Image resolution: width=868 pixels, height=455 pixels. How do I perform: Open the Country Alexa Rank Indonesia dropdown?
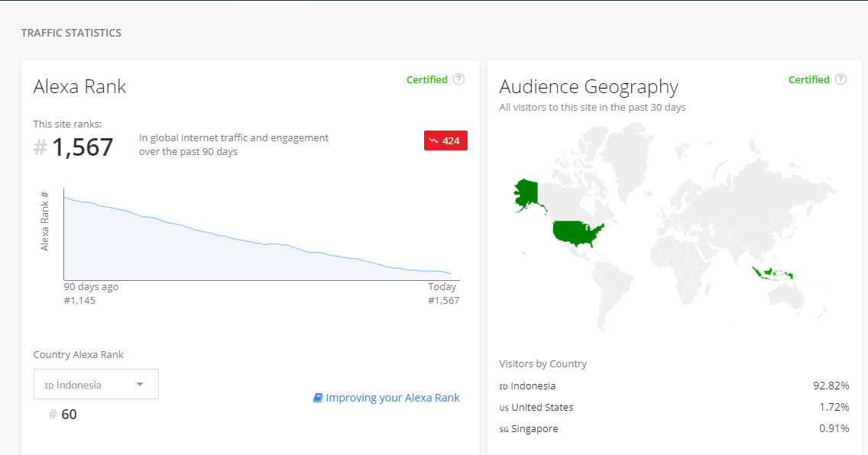pos(96,384)
